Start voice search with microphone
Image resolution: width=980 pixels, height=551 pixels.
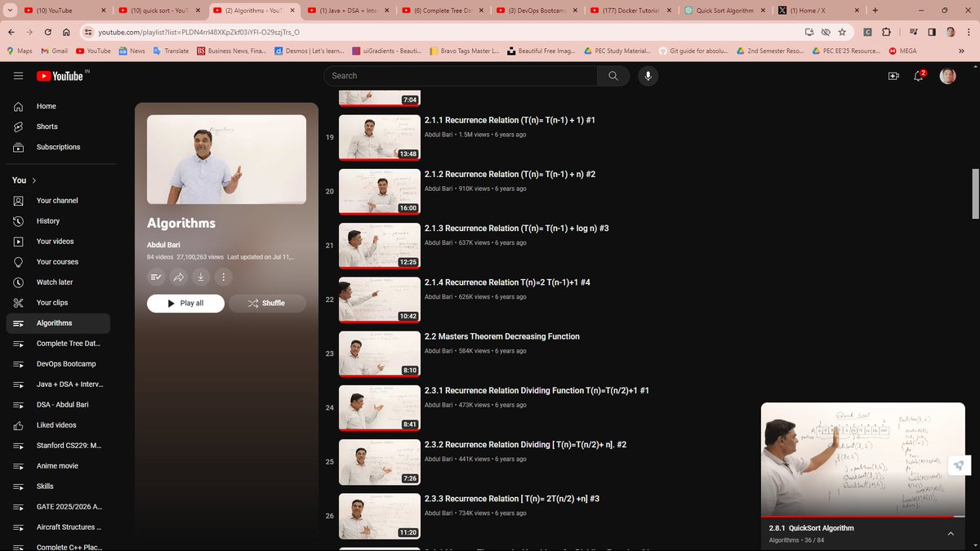click(x=648, y=76)
